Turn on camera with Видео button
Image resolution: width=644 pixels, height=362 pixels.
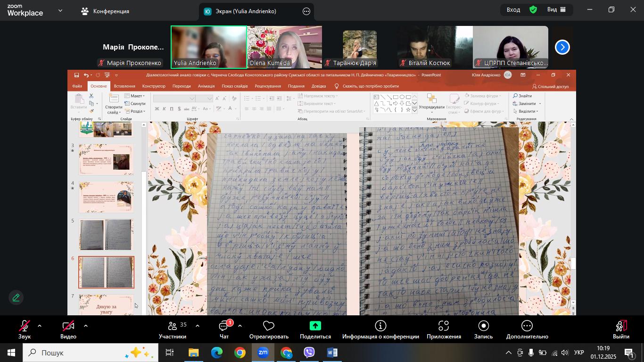coord(68,329)
